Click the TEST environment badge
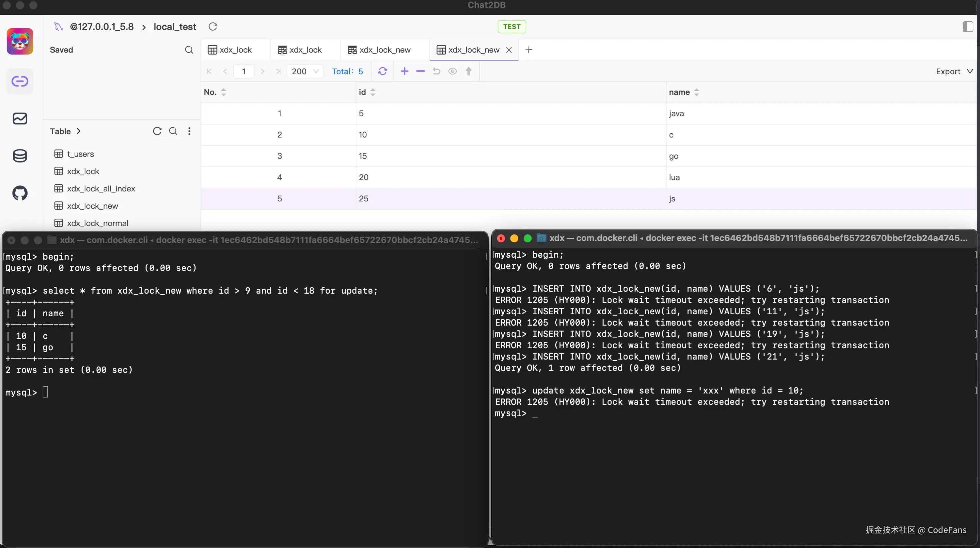Screen dimensions: 980x548 coord(512,27)
